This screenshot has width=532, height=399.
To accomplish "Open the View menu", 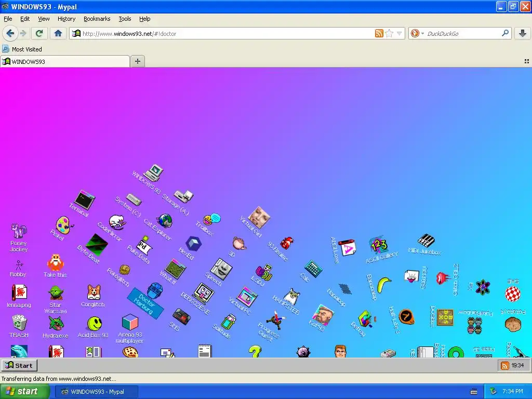I will 44,19.
